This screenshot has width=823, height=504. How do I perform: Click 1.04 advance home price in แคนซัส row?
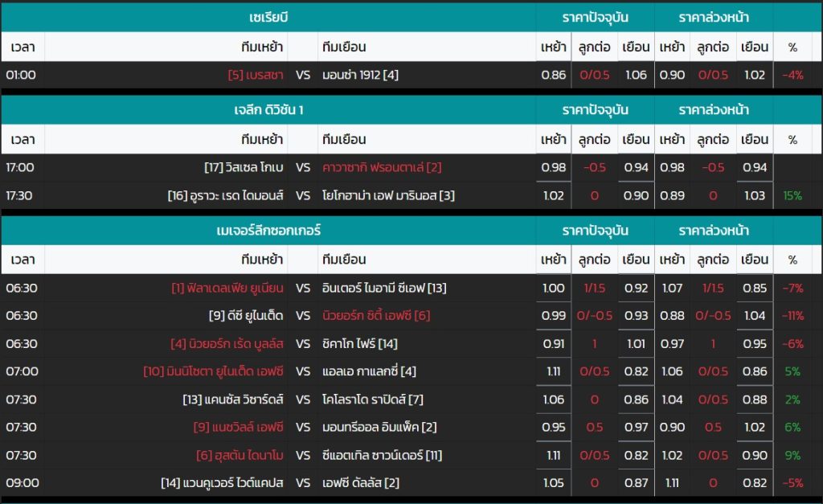click(x=673, y=400)
